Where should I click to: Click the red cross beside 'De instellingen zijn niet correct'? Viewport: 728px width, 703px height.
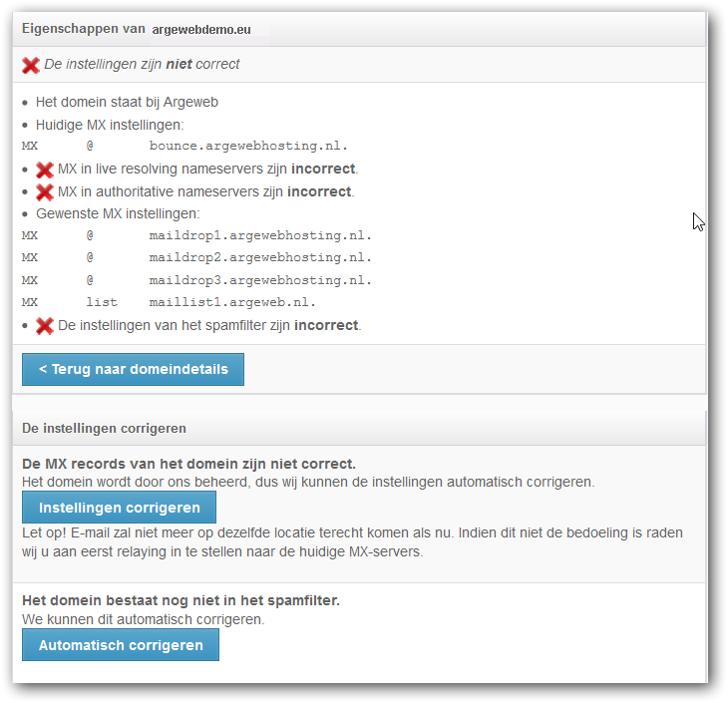tap(31, 65)
